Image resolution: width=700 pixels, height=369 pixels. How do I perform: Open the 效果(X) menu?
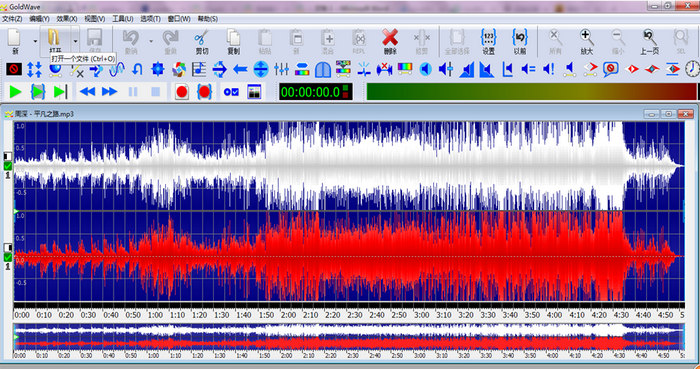pos(67,19)
